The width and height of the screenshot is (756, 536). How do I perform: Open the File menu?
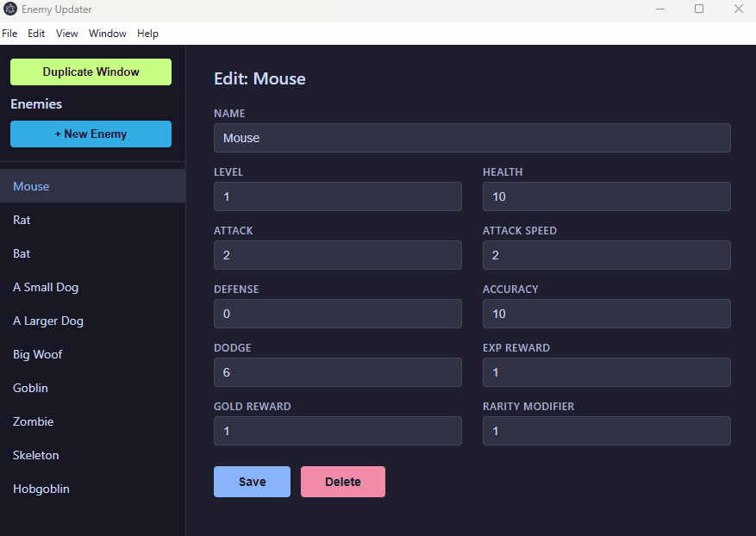[9, 34]
